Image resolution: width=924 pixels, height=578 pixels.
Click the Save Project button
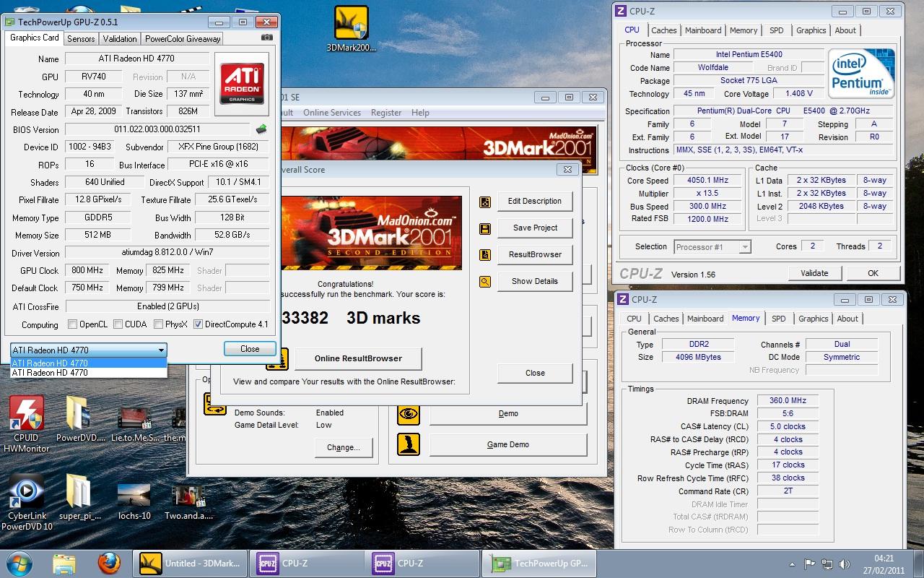[535, 228]
